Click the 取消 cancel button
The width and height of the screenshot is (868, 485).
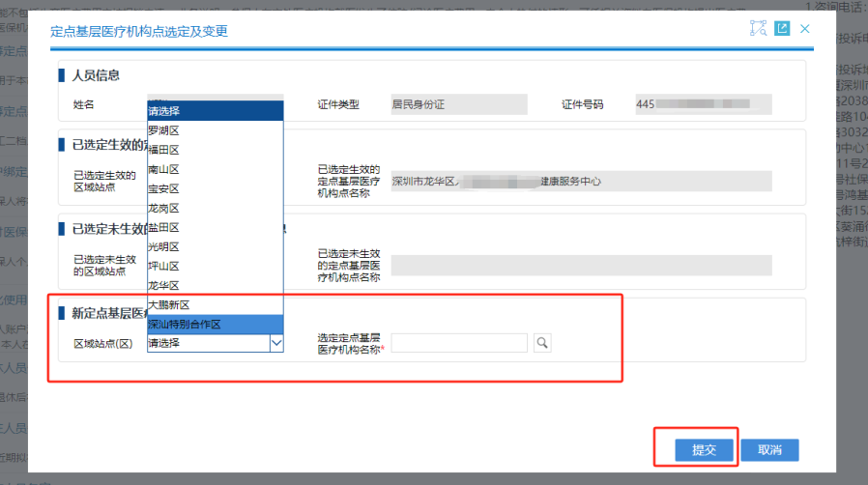click(x=769, y=450)
